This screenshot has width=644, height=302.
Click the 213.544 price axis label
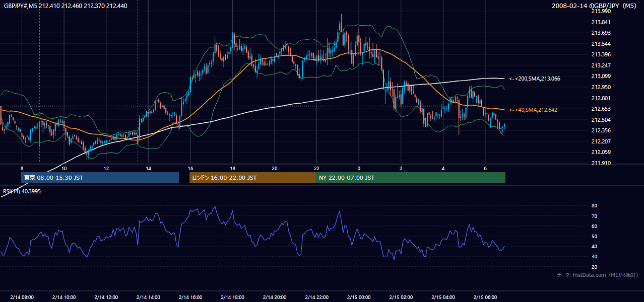(601, 44)
